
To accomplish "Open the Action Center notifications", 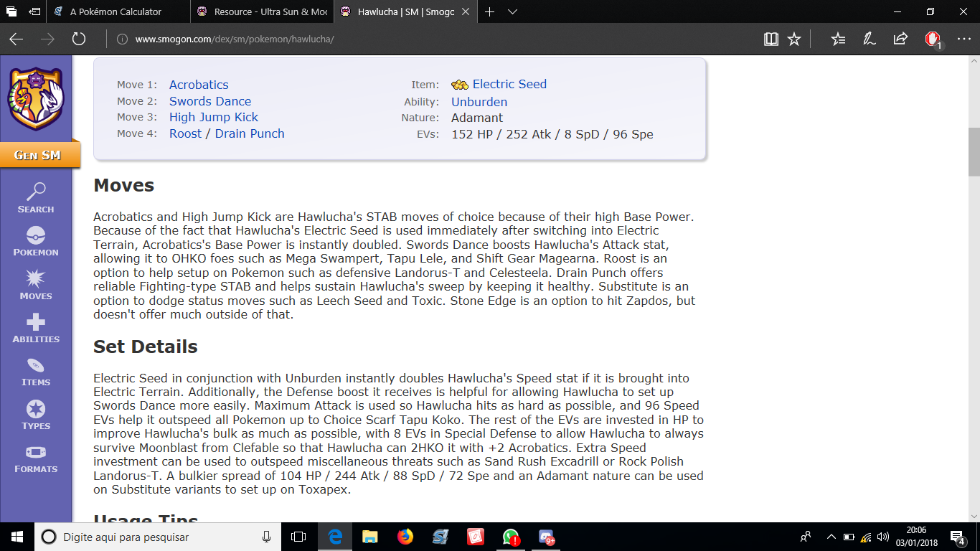I will pos(958,537).
